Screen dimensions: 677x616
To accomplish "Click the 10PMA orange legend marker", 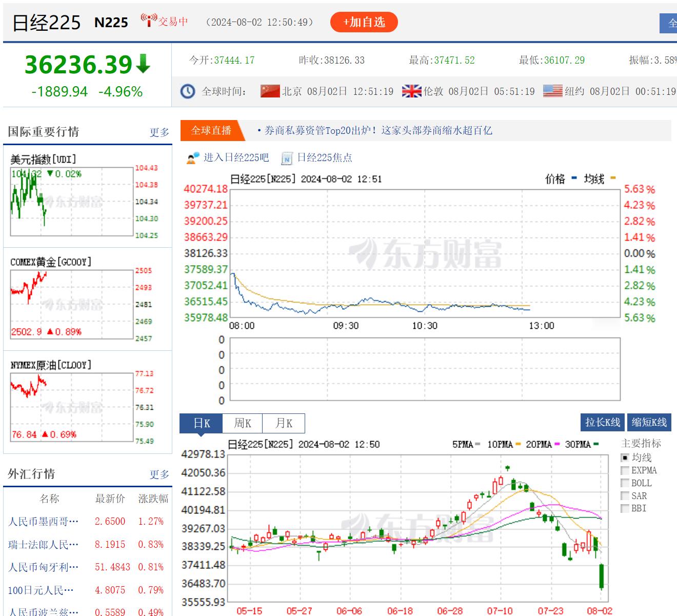I will click(518, 444).
